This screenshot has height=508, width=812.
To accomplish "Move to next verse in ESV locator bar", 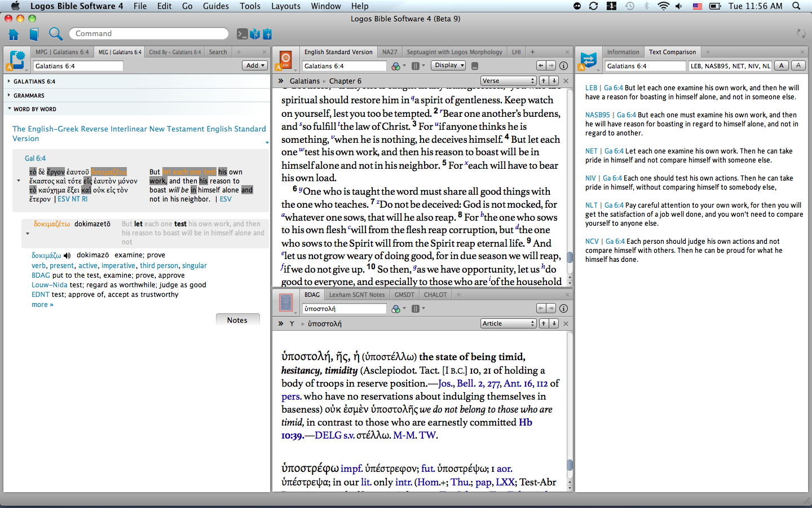I will (x=554, y=81).
